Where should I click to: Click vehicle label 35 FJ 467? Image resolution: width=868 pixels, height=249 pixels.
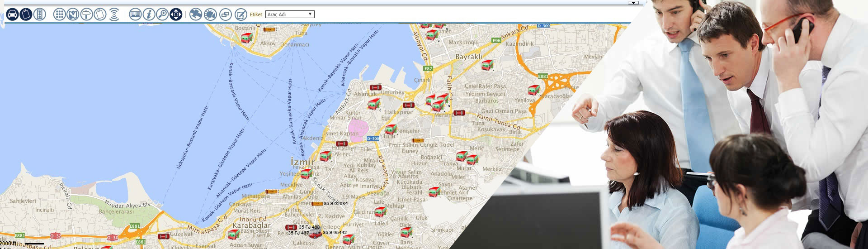tap(298, 233)
